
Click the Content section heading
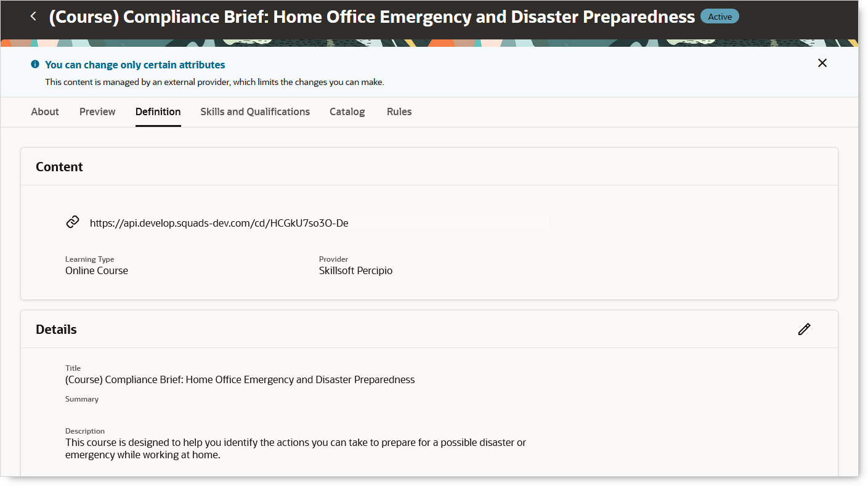coord(59,167)
